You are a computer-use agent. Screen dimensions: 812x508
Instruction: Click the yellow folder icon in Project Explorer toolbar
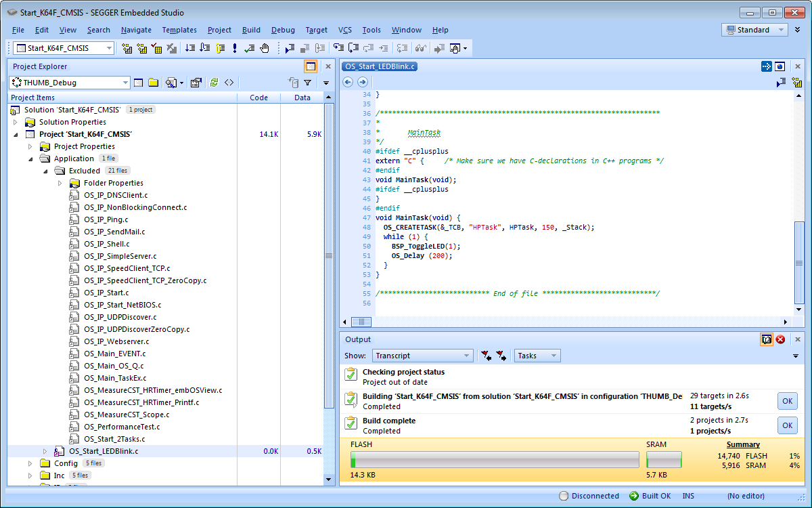click(x=154, y=83)
